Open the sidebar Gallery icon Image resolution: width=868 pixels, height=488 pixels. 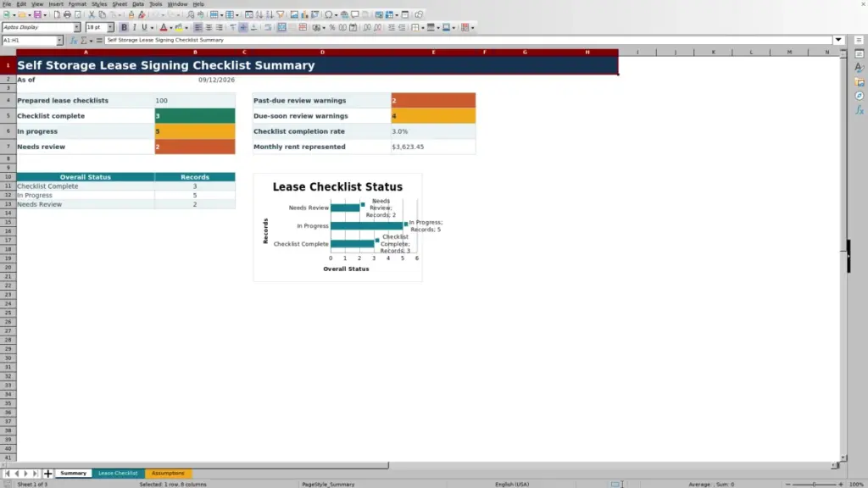coord(860,82)
